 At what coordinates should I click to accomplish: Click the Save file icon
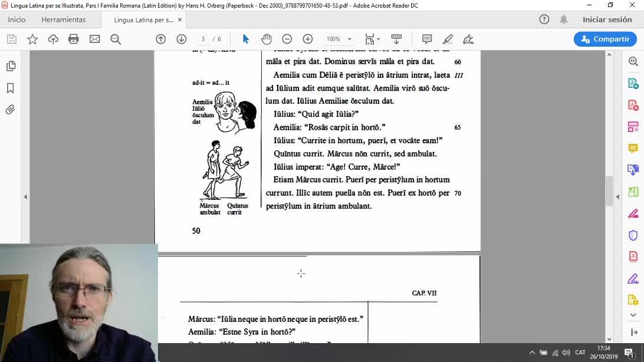pos(12,39)
